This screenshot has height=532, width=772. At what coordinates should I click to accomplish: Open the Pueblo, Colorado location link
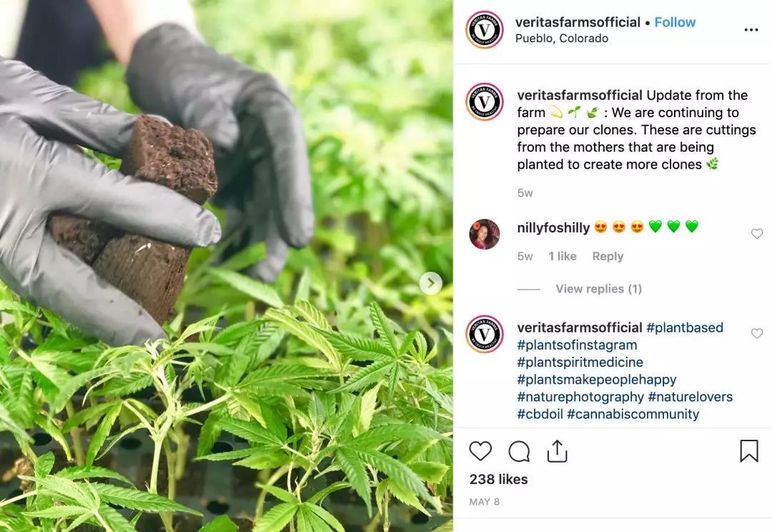pos(562,39)
